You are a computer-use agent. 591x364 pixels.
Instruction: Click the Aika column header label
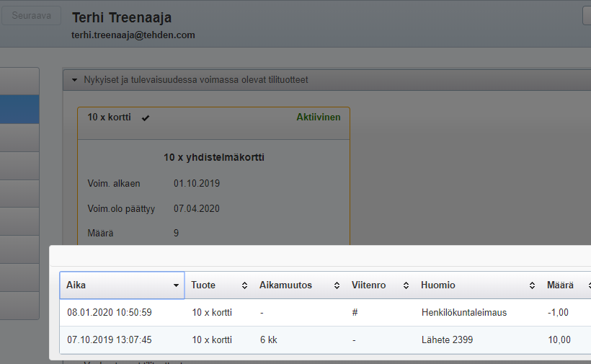pos(76,285)
